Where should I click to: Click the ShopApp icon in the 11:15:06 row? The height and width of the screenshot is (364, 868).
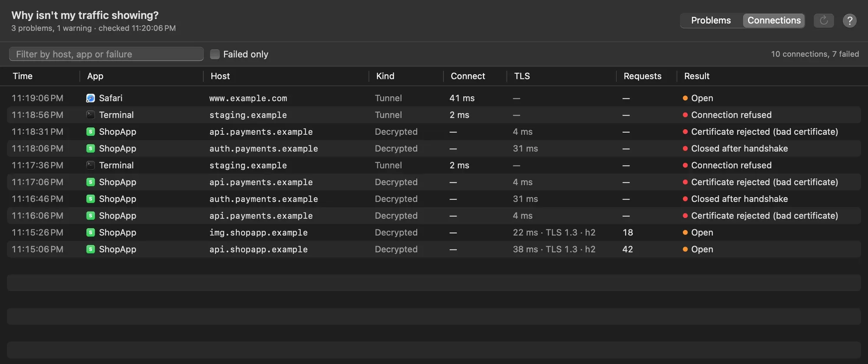[90, 249]
